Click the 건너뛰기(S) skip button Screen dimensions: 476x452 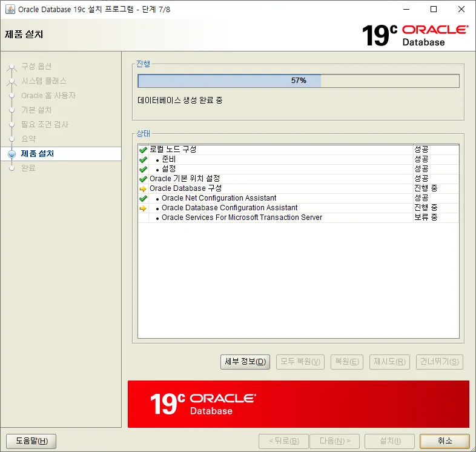click(x=440, y=362)
